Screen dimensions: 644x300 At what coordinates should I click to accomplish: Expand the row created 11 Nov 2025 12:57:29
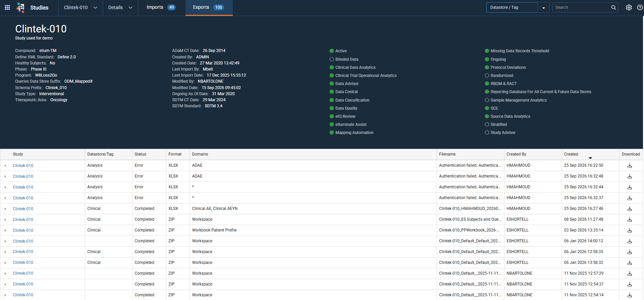click(x=5, y=274)
